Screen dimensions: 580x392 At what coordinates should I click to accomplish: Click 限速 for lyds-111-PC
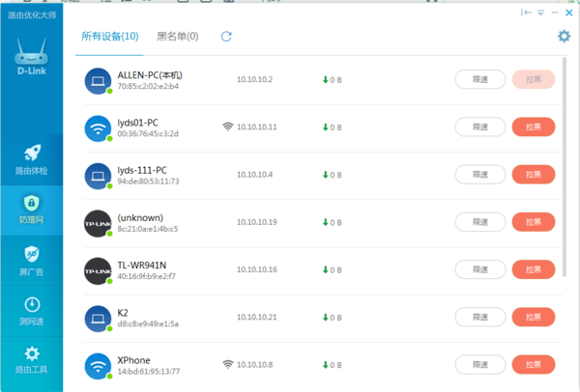pyautogui.click(x=480, y=175)
